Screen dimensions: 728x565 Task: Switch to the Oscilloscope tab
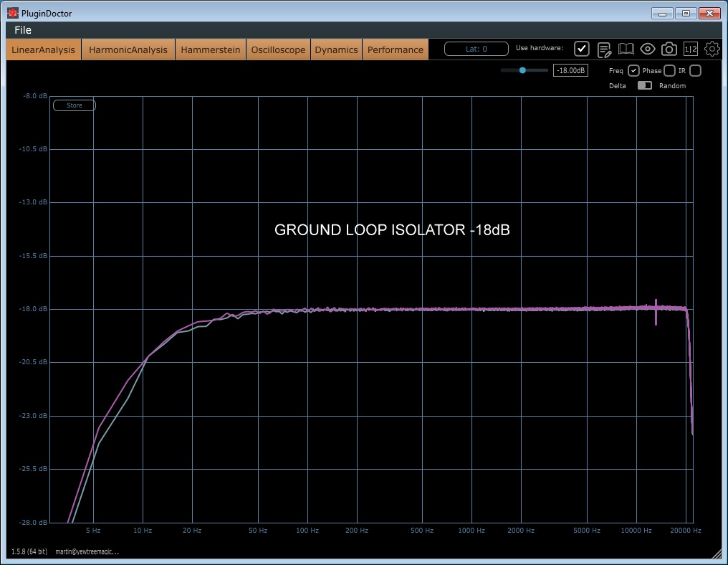278,49
